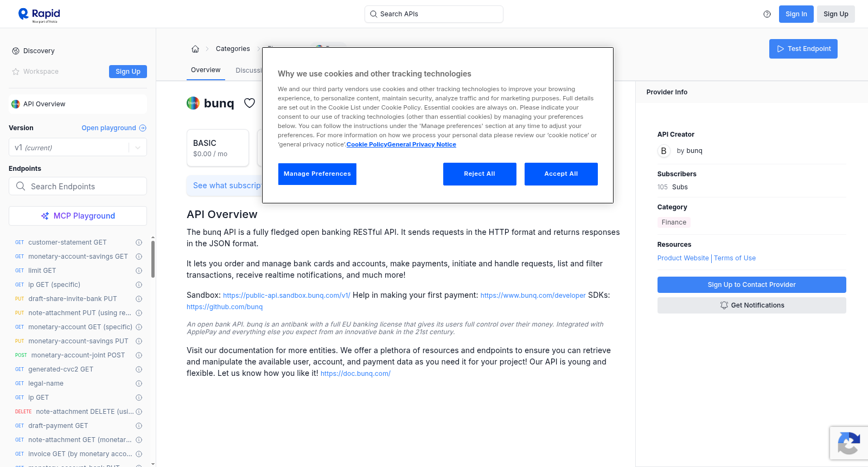Focus the Search Endpoints field

(x=78, y=186)
